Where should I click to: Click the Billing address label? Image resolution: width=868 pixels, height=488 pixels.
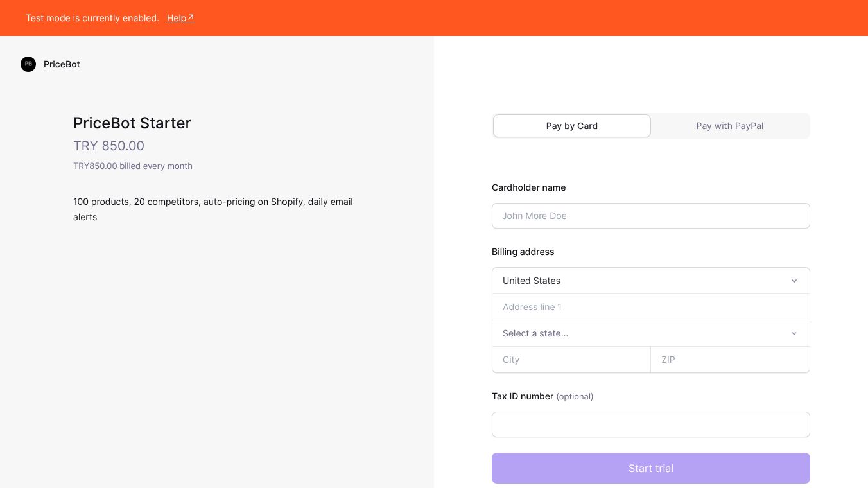tap(523, 252)
